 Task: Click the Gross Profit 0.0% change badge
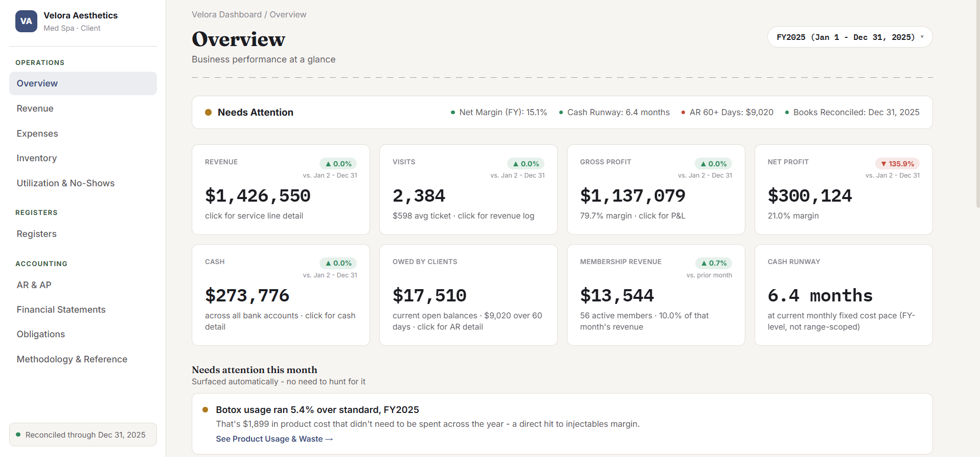click(x=713, y=164)
